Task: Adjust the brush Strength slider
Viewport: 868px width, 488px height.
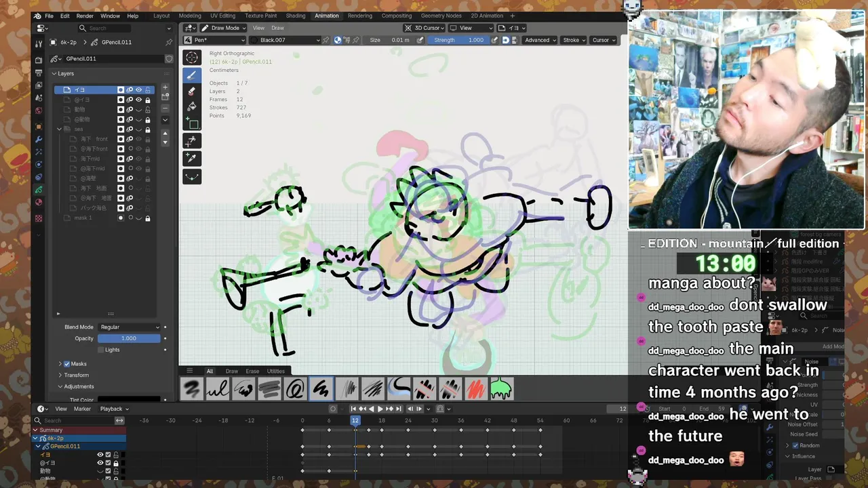Action: (x=458, y=40)
